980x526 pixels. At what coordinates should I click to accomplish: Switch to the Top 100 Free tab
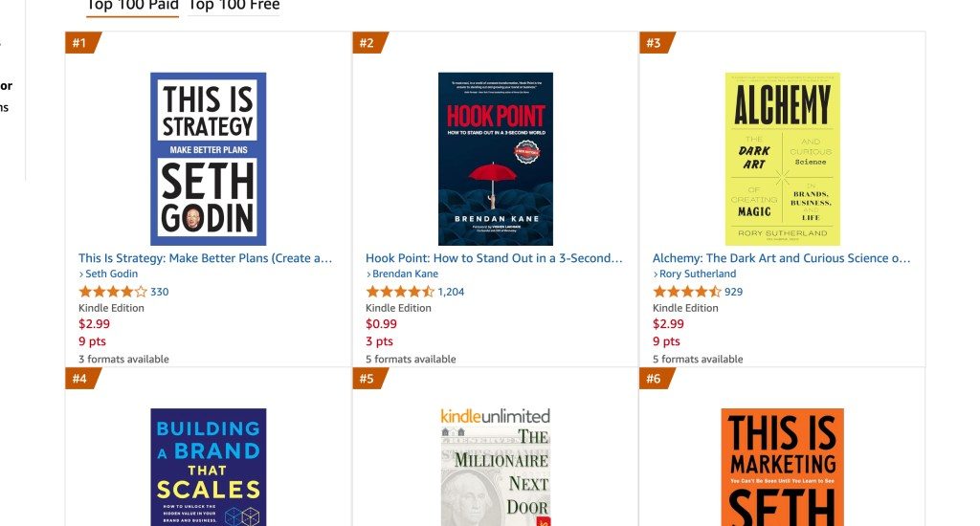(234, 6)
